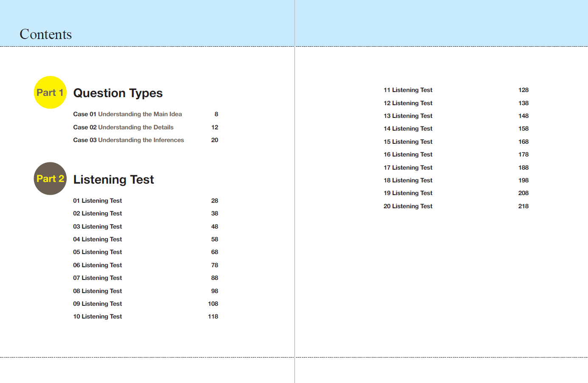Select page number 118
The width and height of the screenshot is (588, 383).
tap(213, 316)
